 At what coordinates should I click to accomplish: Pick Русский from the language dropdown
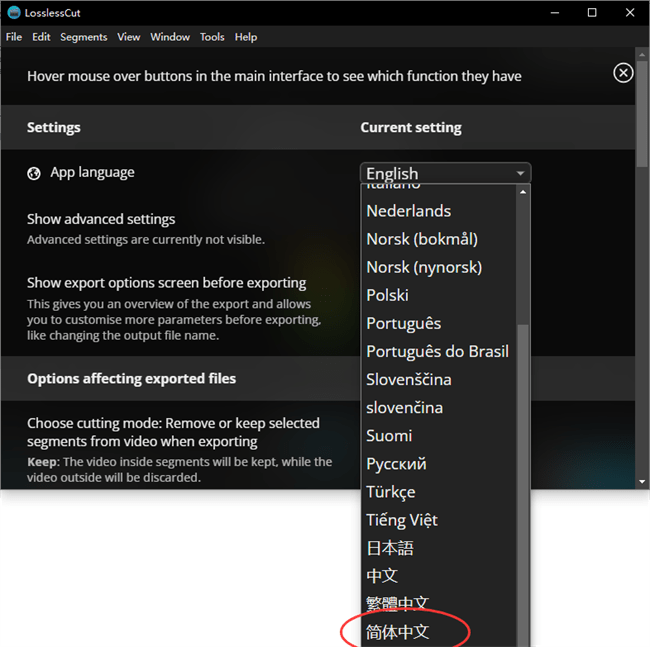click(x=396, y=464)
